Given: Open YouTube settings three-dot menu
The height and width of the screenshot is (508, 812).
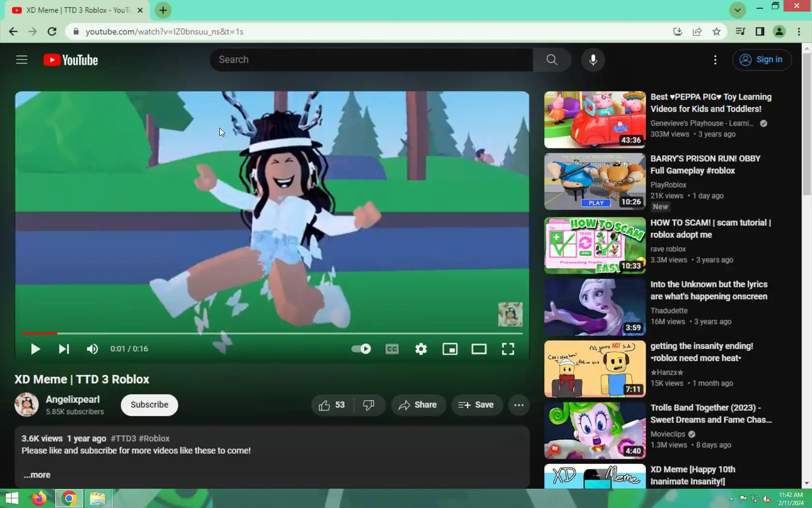Looking at the screenshot, I should (715, 60).
